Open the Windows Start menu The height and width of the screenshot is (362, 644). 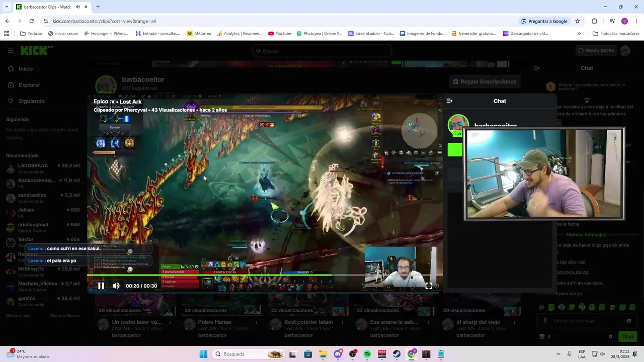(x=203, y=354)
